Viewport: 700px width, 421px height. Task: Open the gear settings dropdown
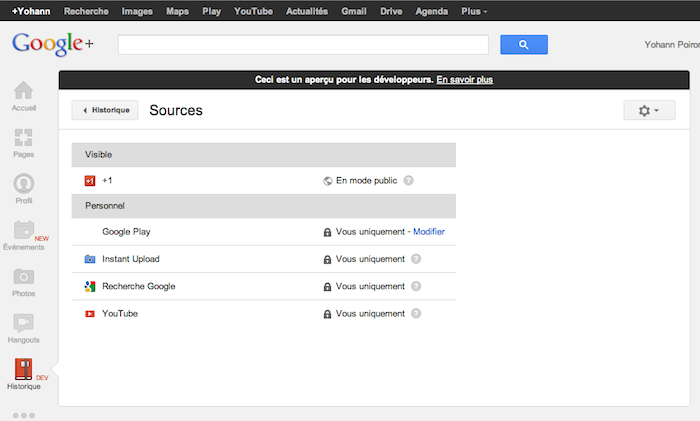648,110
